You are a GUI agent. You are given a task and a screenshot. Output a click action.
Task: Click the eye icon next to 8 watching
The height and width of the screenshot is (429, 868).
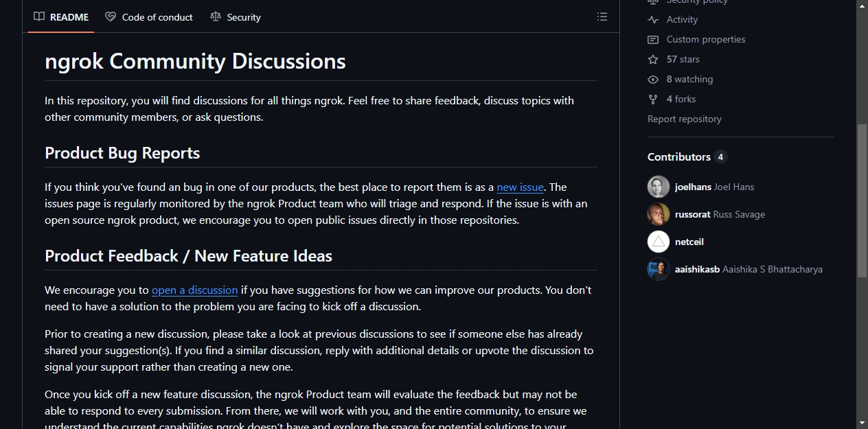pos(653,80)
